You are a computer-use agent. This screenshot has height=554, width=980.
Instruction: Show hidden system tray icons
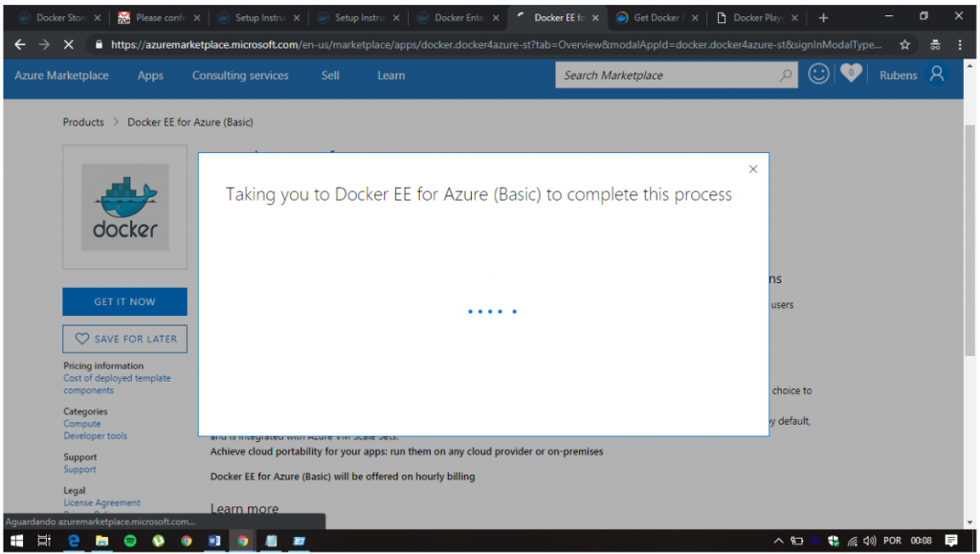(x=779, y=541)
